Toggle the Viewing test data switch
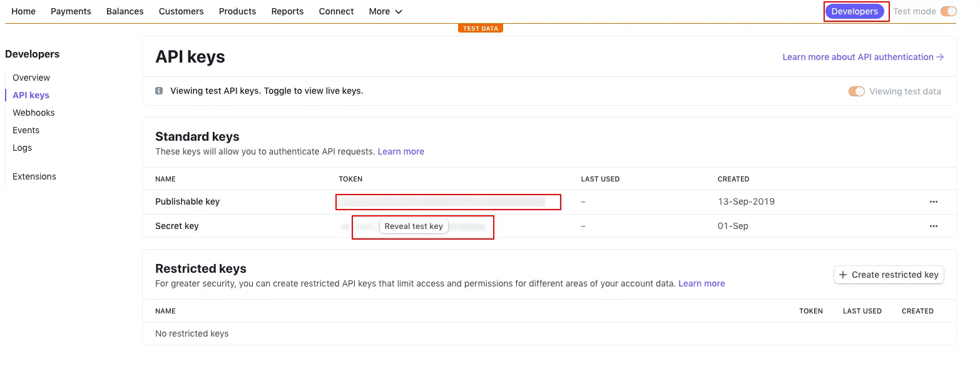 pyautogui.click(x=857, y=91)
